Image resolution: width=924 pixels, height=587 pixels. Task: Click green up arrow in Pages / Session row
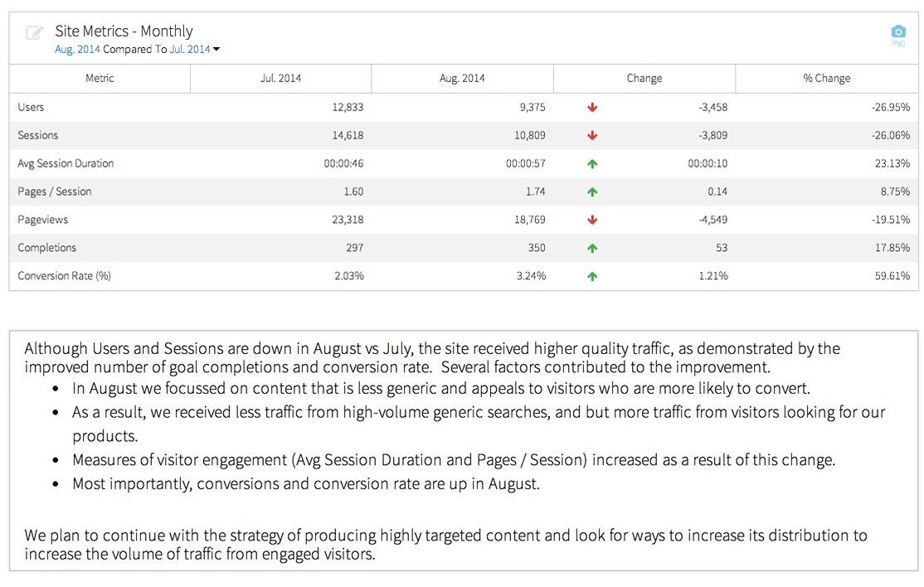point(592,192)
